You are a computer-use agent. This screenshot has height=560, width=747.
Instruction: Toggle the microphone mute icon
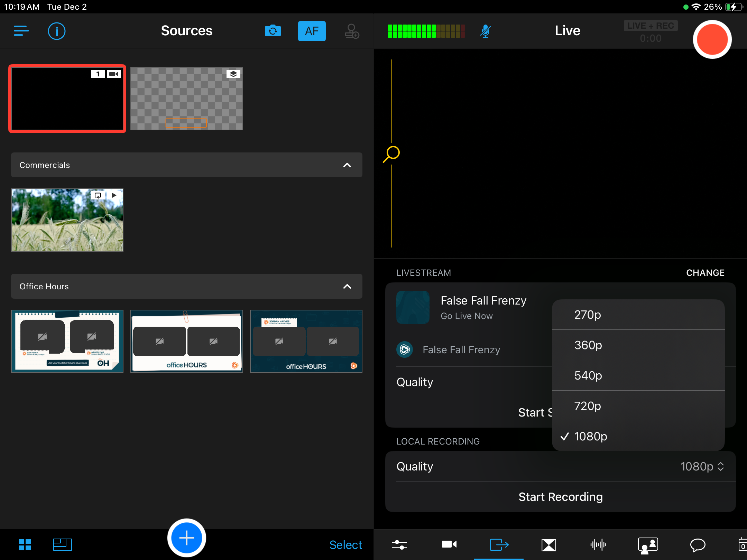pos(486,31)
